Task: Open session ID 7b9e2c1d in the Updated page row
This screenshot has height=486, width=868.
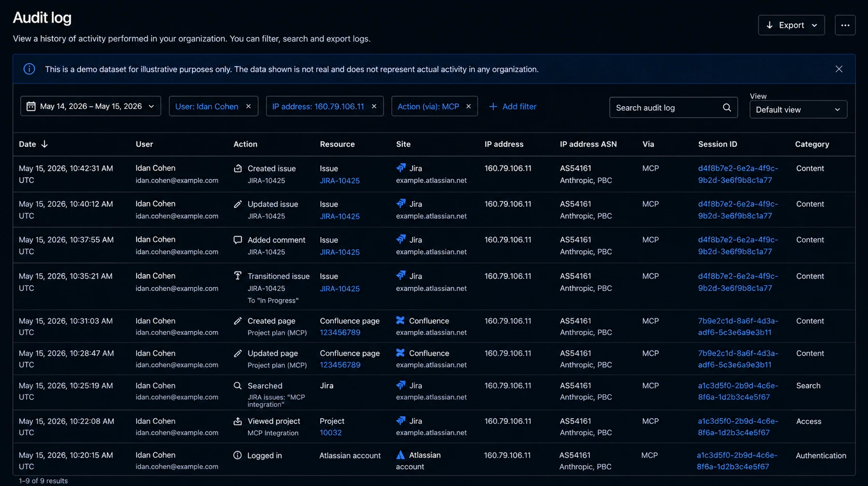Action: click(x=738, y=359)
